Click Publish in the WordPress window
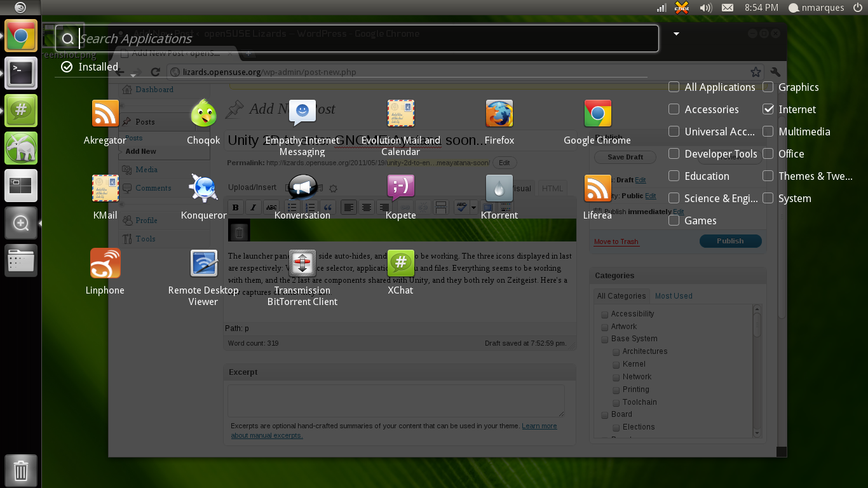This screenshot has width=868, height=488. tap(730, 241)
